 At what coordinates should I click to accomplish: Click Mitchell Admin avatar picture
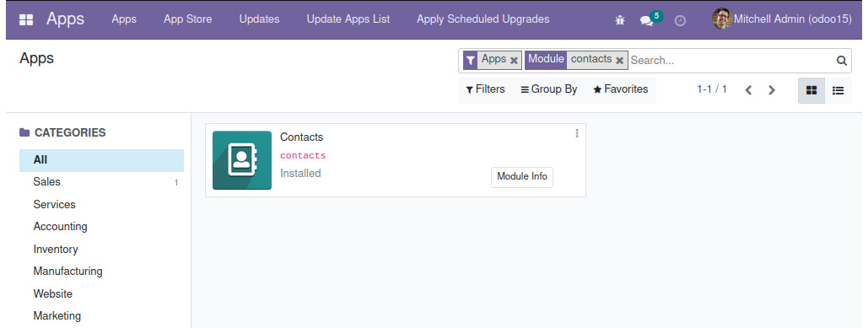(x=722, y=19)
